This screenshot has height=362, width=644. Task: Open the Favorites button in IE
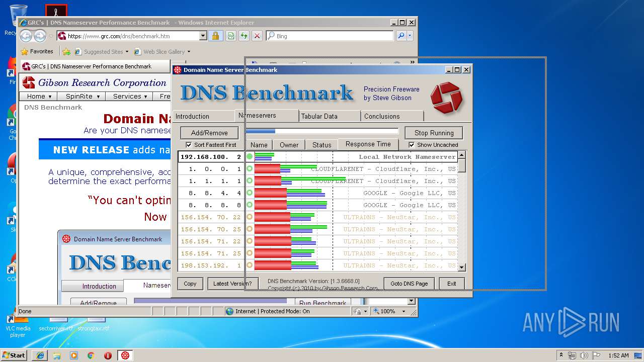click(37, 51)
